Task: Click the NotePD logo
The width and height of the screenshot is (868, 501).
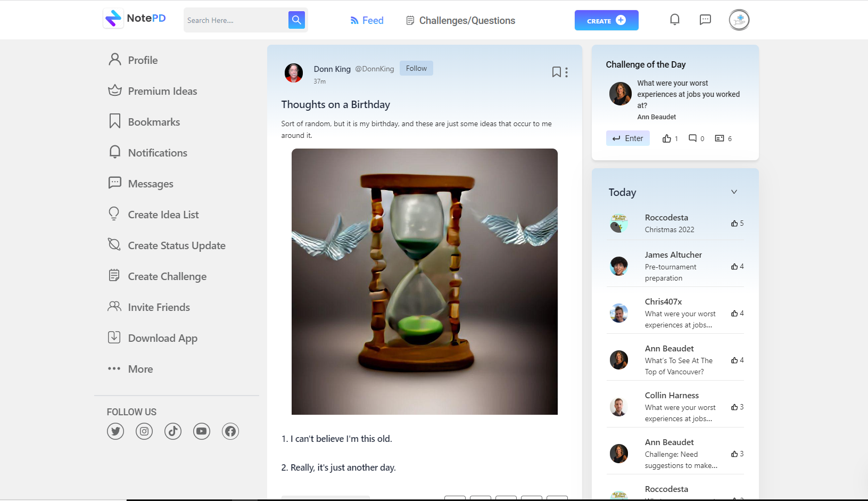Action: 135,19
